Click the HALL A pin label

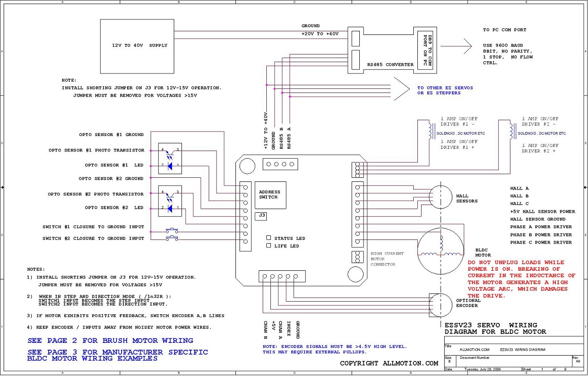[x=519, y=188]
